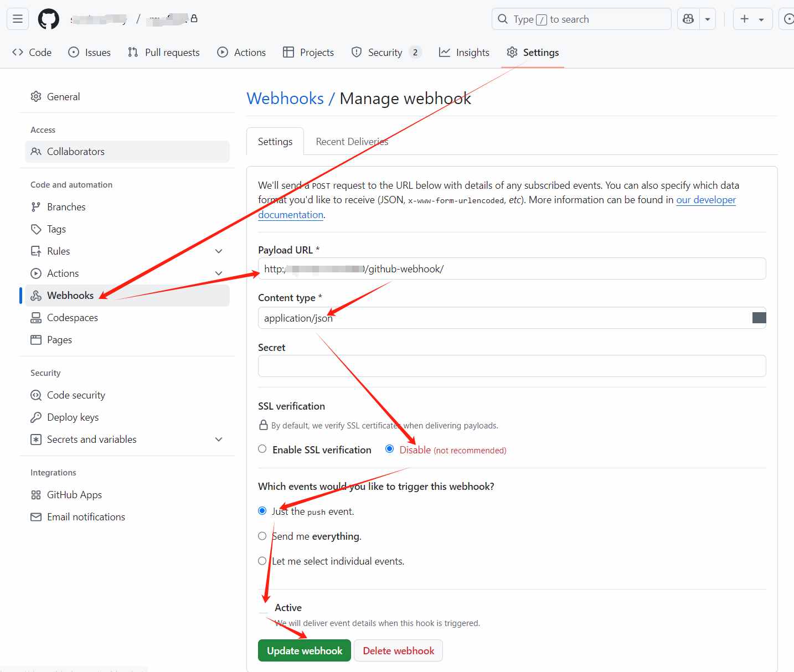Expand Secrets and variables chevron

tap(219, 440)
